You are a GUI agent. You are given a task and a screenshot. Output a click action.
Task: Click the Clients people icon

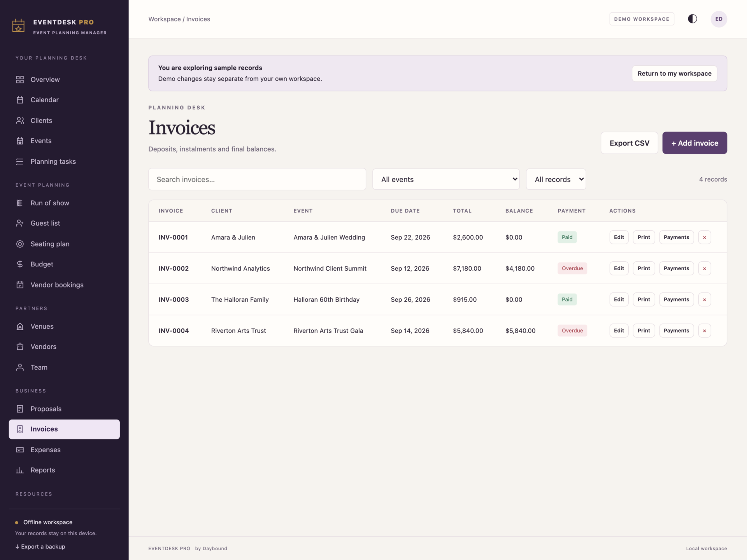(20, 121)
